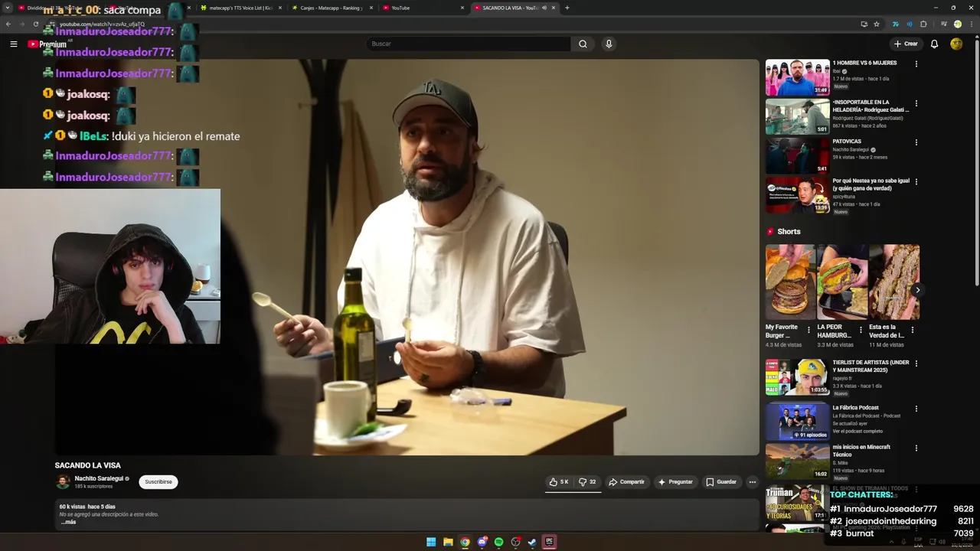The width and height of the screenshot is (980, 551).
Task: Click the Preguntar button
Action: (675, 482)
